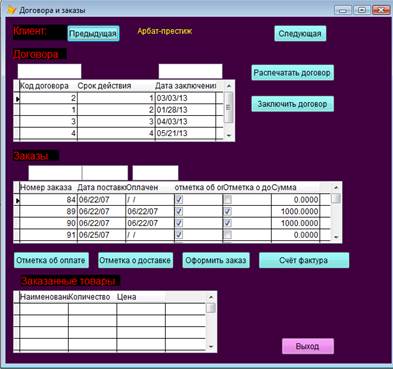This screenshot has height=369, width=393.
Task: Toggle the payment checkbox for order 84
Action: pos(179,200)
